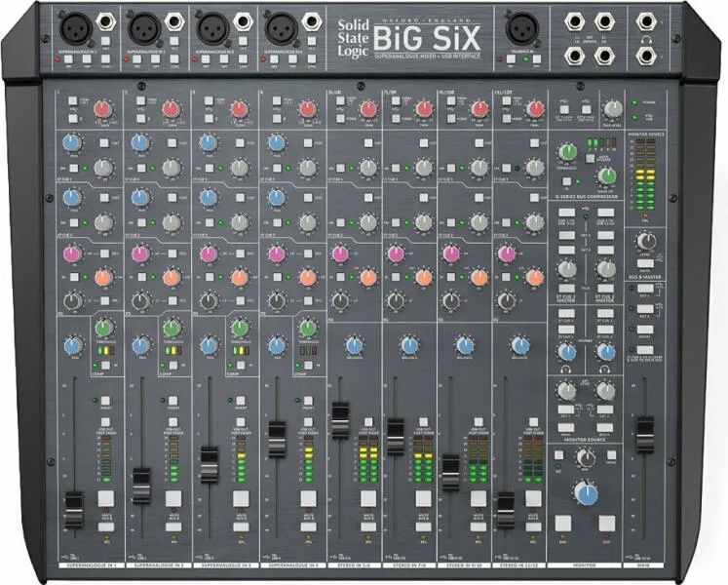Toggle input 1 48V phantom power switch
This screenshot has width=728, height=585.
pos(68,59)
